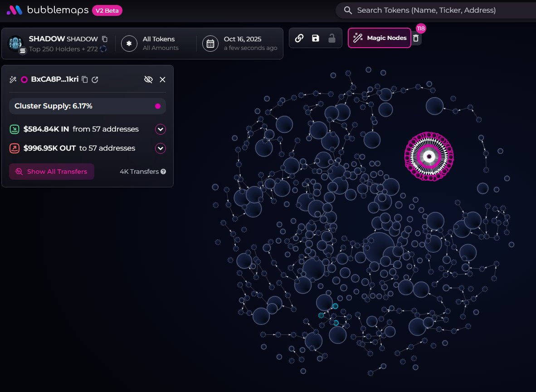Open the Top 250 Holders list menu
Screen dimensions: 536x392
coord(23,51)
